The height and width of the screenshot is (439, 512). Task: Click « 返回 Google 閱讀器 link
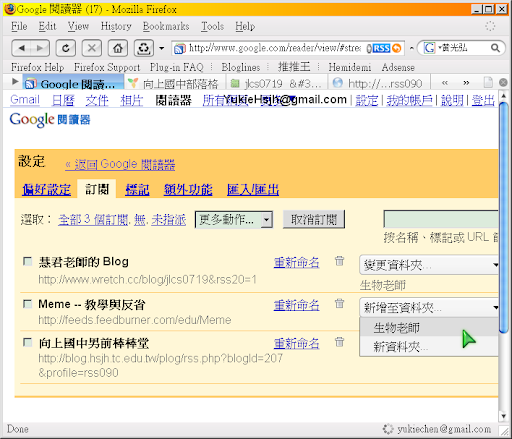click(x=120, y=164)
